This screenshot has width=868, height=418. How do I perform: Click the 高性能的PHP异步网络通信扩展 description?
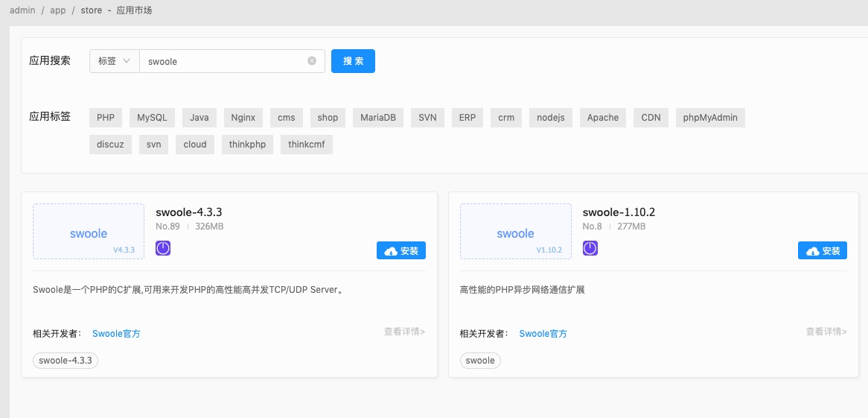(522, 289)
